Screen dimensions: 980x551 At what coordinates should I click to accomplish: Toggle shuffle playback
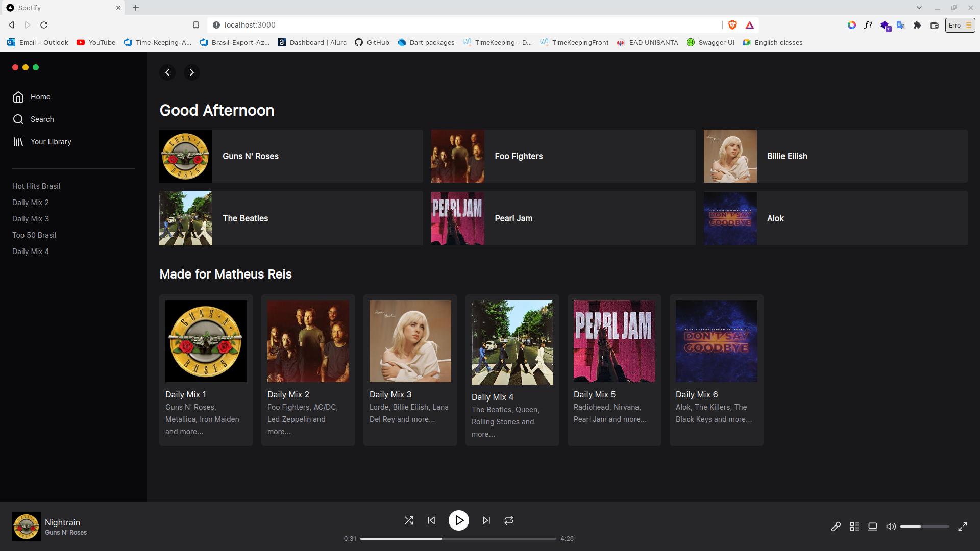[409, 520]
